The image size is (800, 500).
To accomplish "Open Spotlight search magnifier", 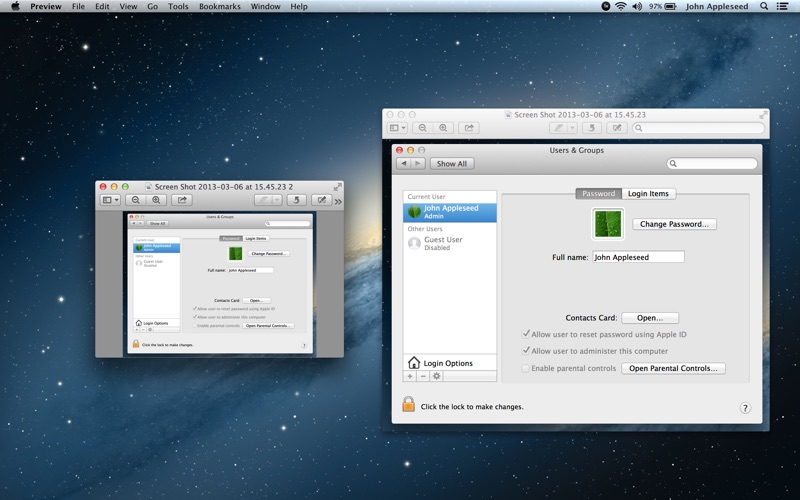I will pyautogui.click(x=764, y=6).
